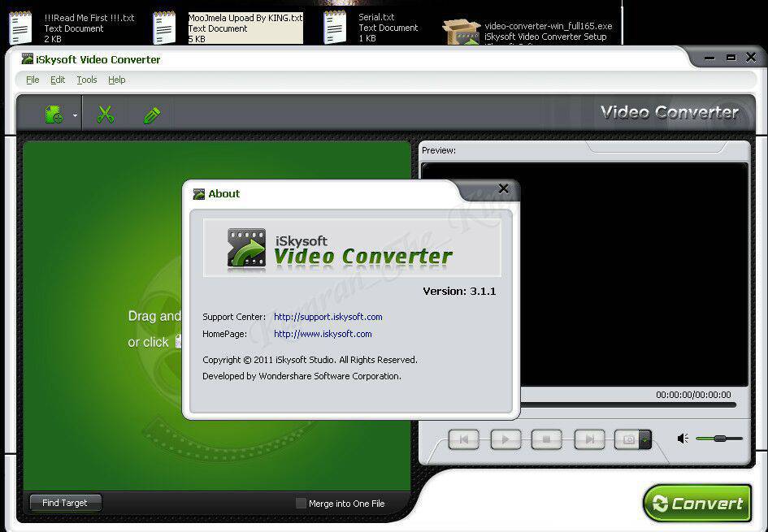Screen dimensions: 768x532
Task: Open the support.iskysoft.com link
Action: click(328, 317)
